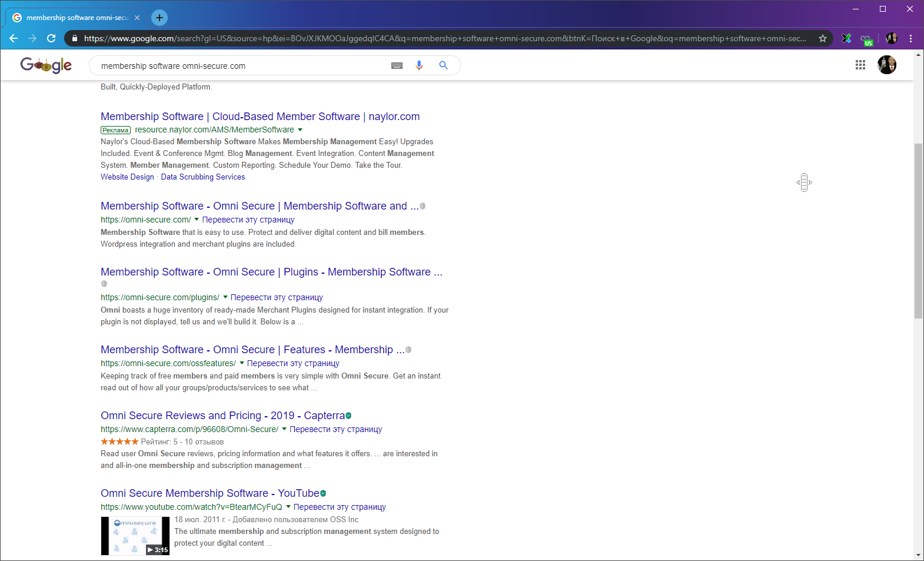Open Chrome profile avatar in toolbar
924x561 pixels.
tap(891, 38)
